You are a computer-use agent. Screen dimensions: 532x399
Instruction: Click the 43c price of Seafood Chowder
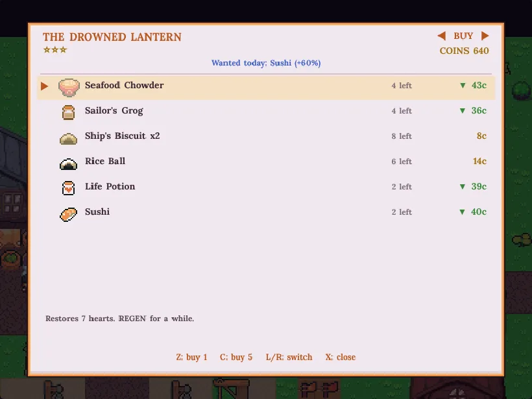coord(479,86)
